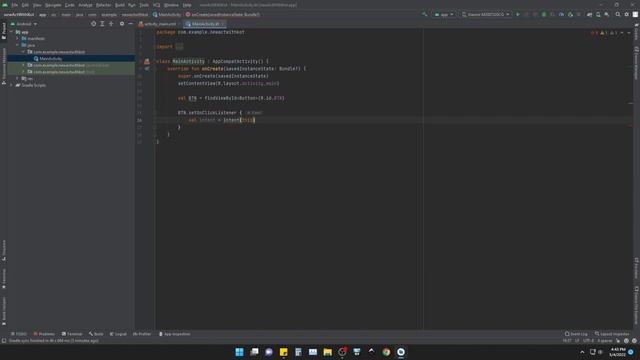
Task: Toggle the Project tool window side tab
Action: click(x=4, y=31)
